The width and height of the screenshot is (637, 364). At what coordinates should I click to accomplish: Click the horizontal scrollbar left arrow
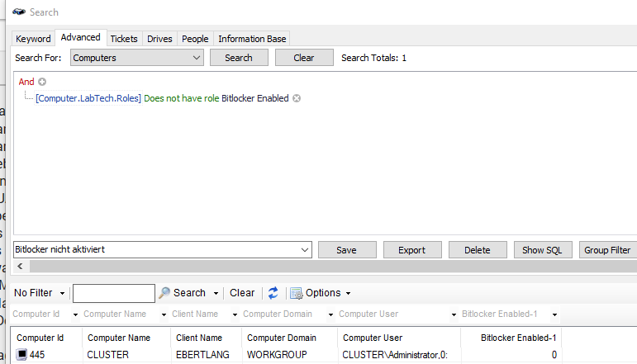click(x=20, y=267)
